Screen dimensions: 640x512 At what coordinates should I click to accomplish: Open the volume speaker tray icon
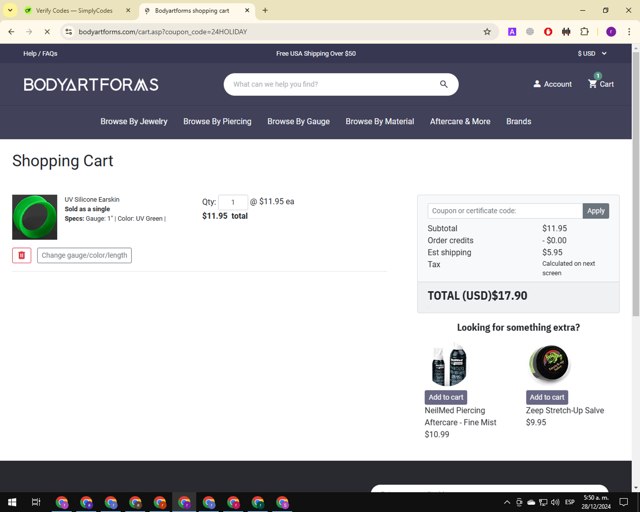click(x=555, y=502)
